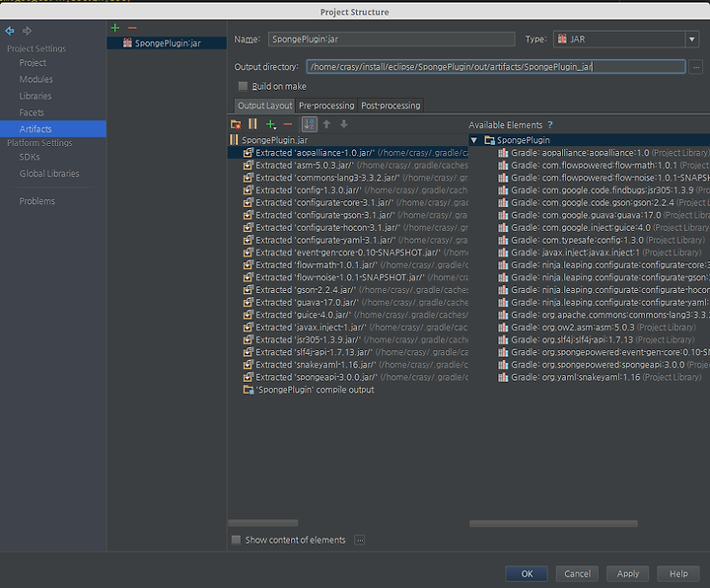Open Problems section
The width and height of the screenshot is (710, 588).
[36, 201]
